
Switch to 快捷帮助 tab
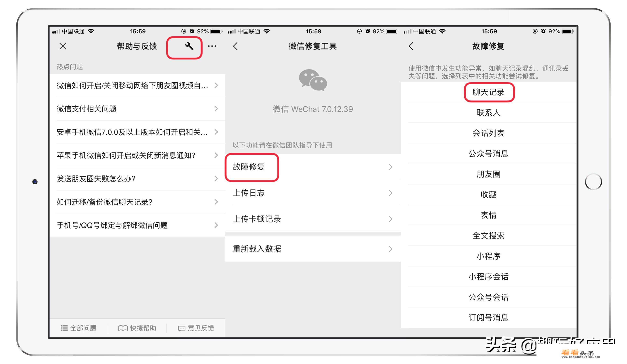[x=137, y=328]
